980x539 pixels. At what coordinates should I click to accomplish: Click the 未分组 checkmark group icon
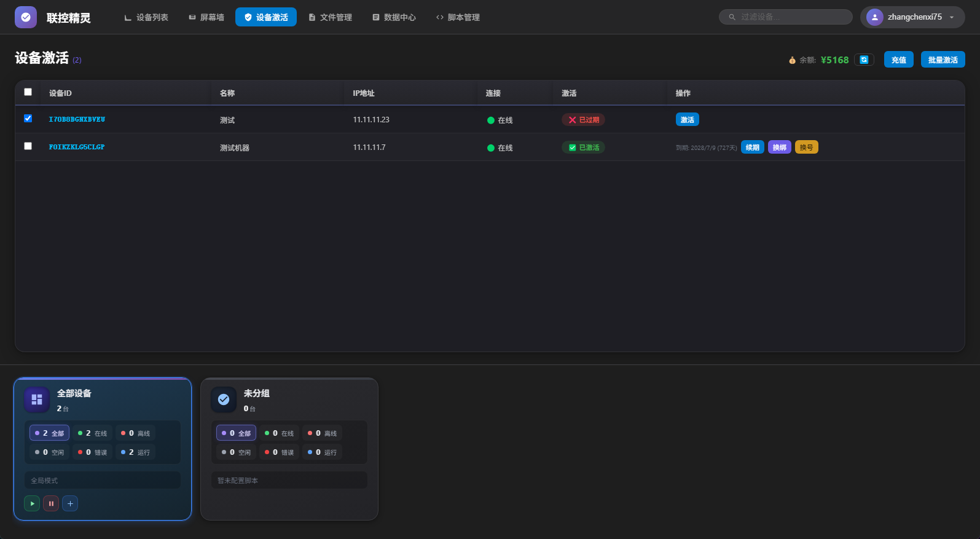(x=224, y=399)
